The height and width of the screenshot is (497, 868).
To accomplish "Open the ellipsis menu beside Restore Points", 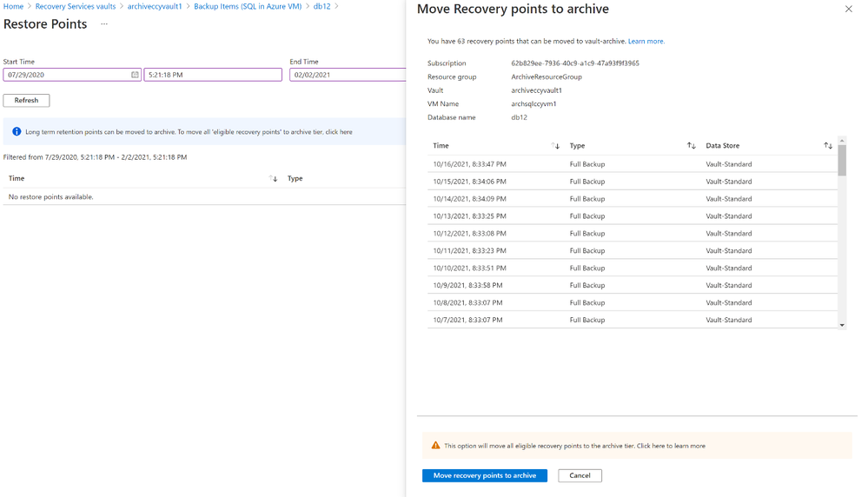I will point(104,24).
